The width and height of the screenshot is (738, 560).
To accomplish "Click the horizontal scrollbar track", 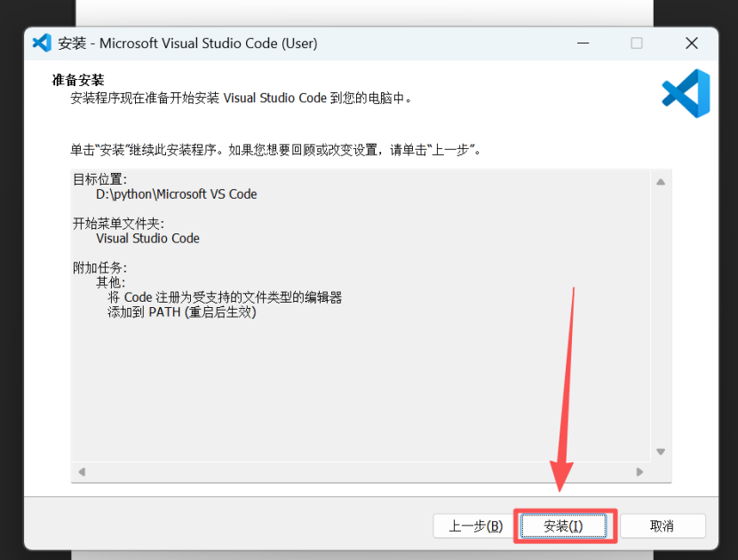I will click(x=361, y=471).
